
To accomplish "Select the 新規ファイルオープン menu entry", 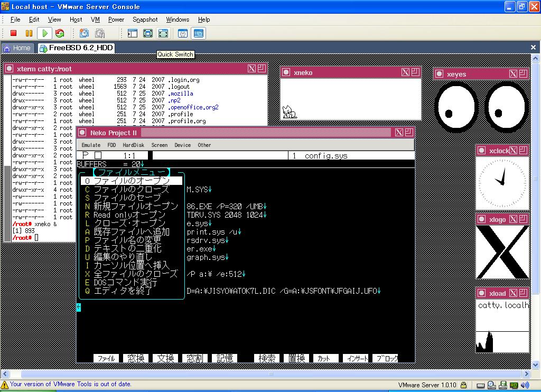I will click(x=132, y=206).
